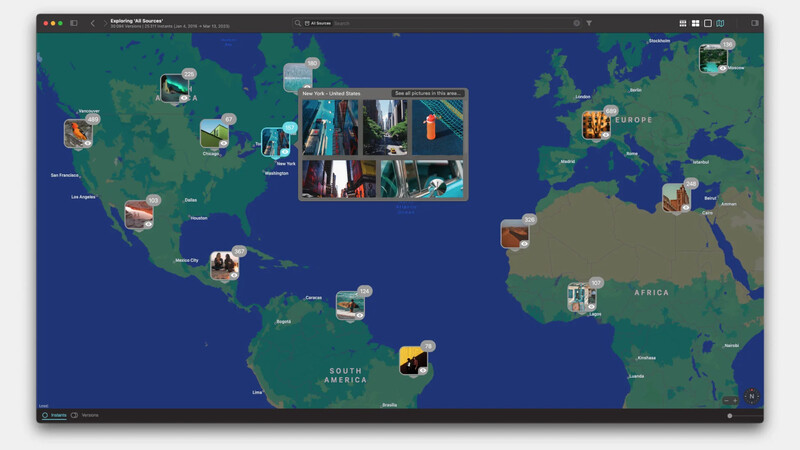Toggle eye icon on the Vancouver bird cluster
The height and width of the screenshot is (450, 800).
pos(88,143)
